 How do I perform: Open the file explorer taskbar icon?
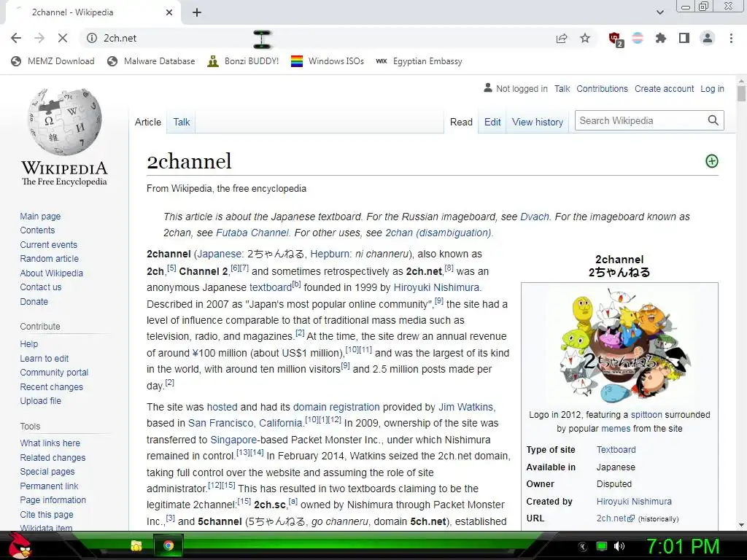pos(136,545)
